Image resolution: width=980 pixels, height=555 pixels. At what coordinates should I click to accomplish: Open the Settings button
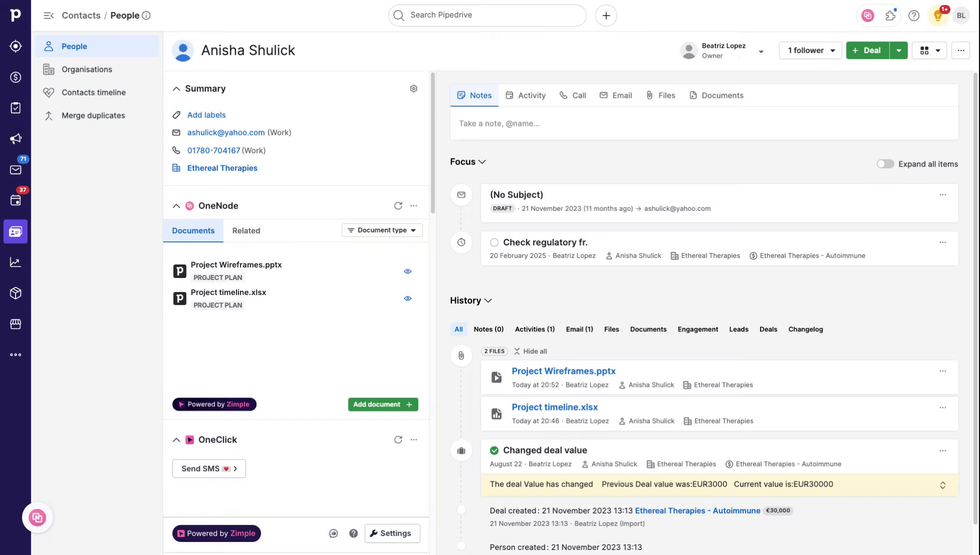click(x=392, y=533)
